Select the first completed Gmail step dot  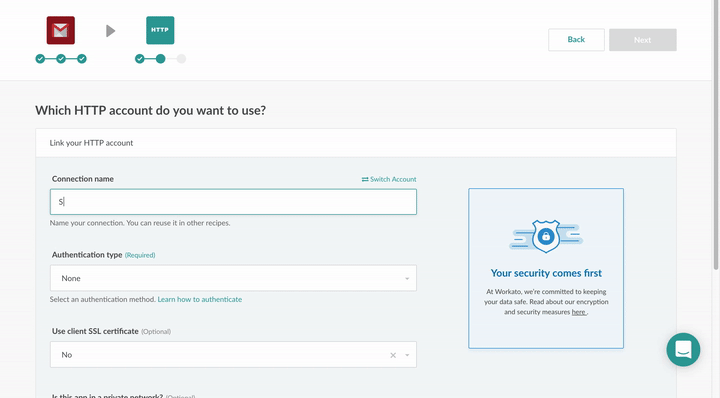pos(40,59)
